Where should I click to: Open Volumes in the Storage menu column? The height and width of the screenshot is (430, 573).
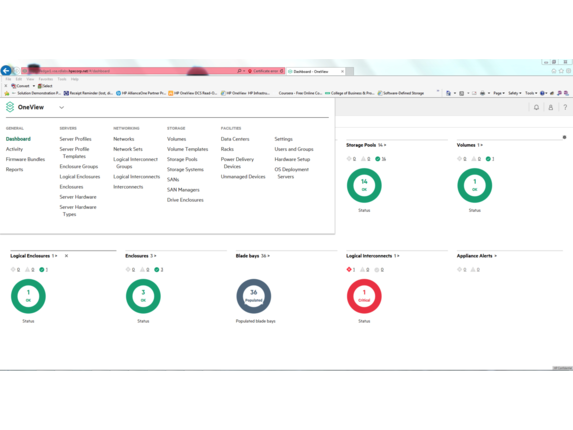tap(177, 139)
